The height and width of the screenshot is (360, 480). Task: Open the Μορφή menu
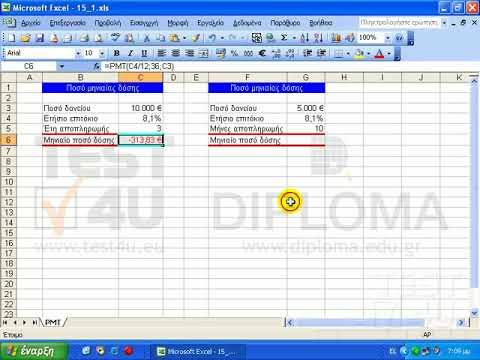tap(178, 23)
